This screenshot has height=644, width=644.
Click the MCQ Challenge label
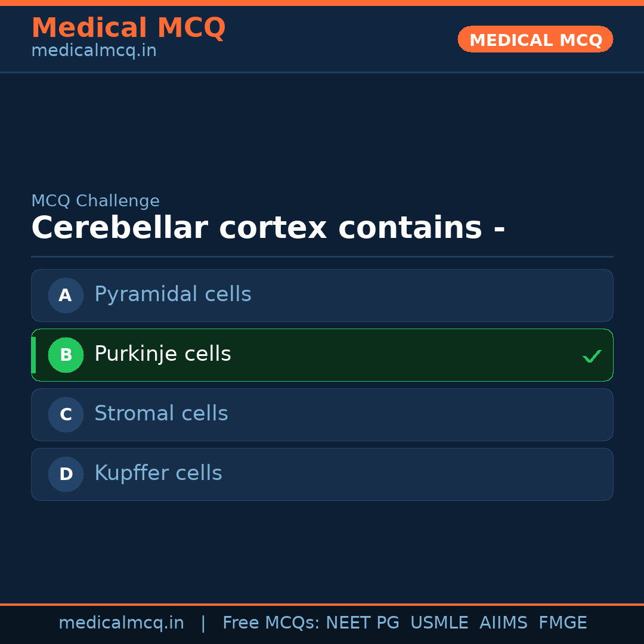[x=95, y=201]
